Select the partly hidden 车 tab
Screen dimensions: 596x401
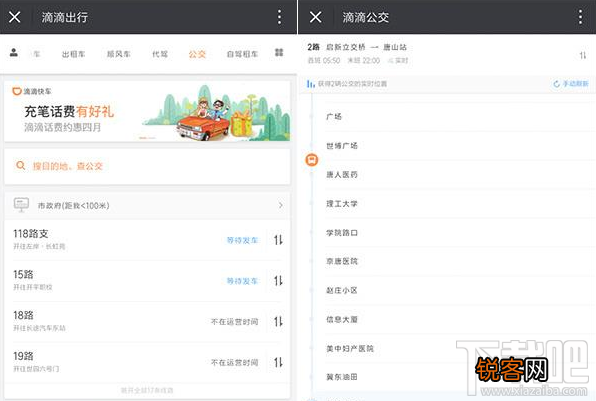pos(36,54)
